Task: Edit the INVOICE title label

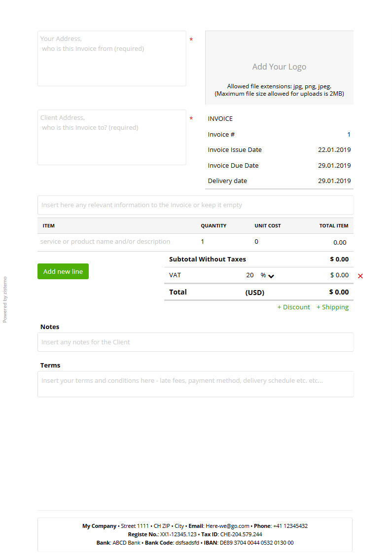Action: (220, 118)
